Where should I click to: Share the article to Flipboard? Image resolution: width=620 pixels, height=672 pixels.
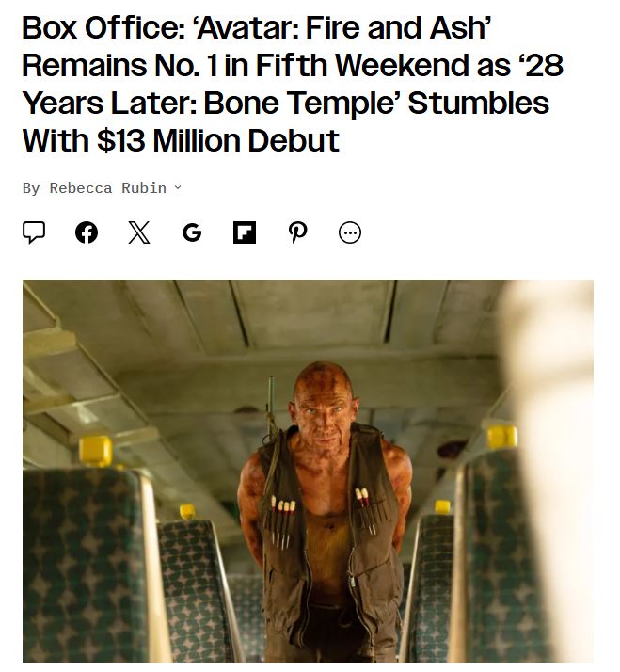[244, 232]
